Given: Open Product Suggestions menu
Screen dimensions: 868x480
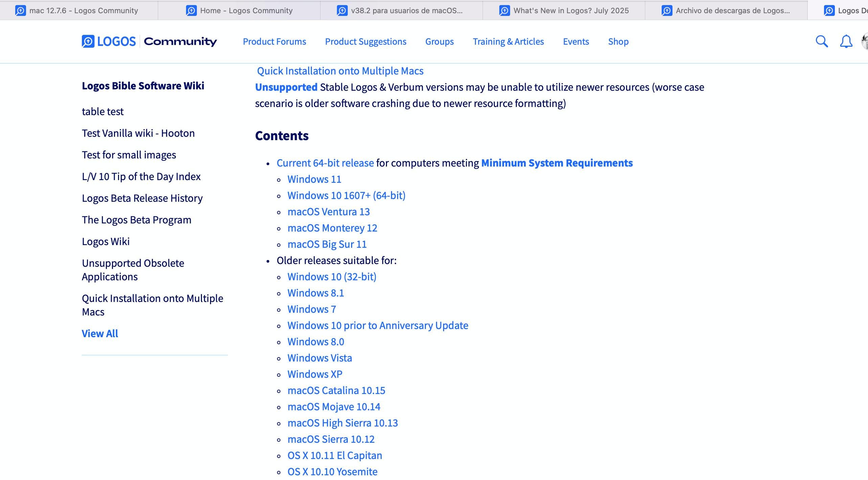Looking at the screenshot, I should (366, 41).
